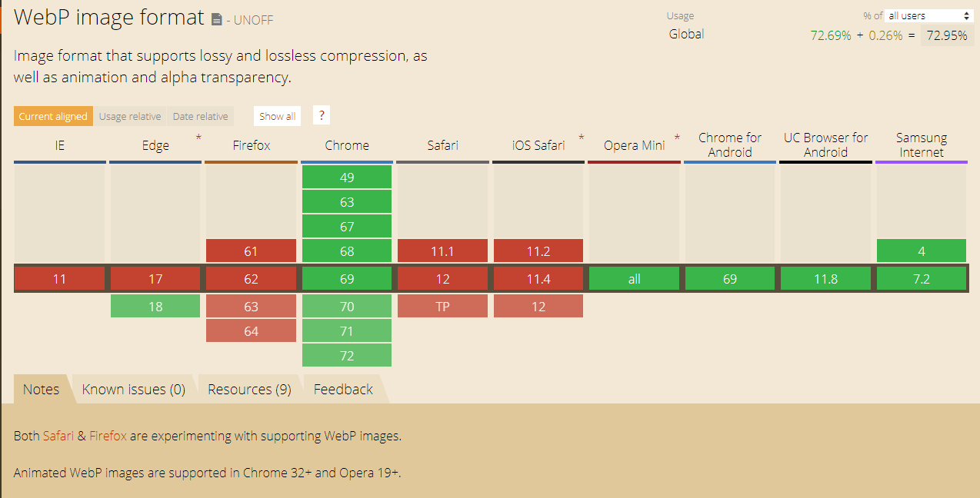Open the Notes tab
The width and height of the screenshot is (980, 498).
coord(42,389)
